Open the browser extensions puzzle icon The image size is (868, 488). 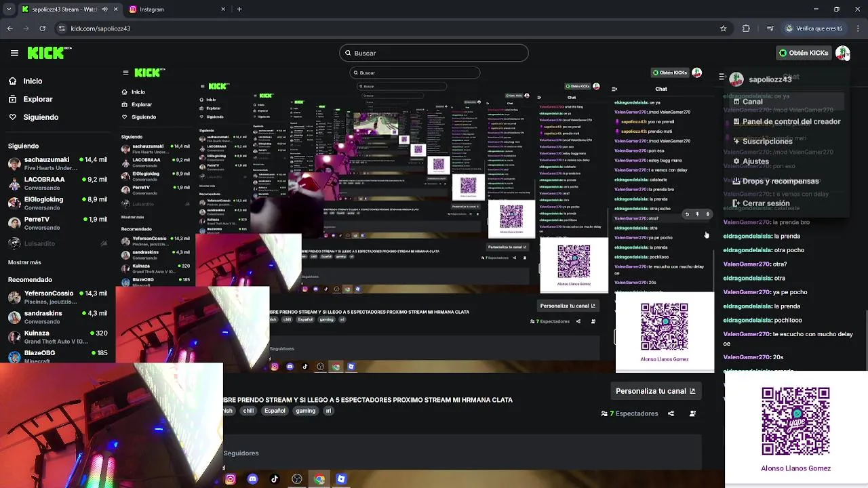point(746,28)
